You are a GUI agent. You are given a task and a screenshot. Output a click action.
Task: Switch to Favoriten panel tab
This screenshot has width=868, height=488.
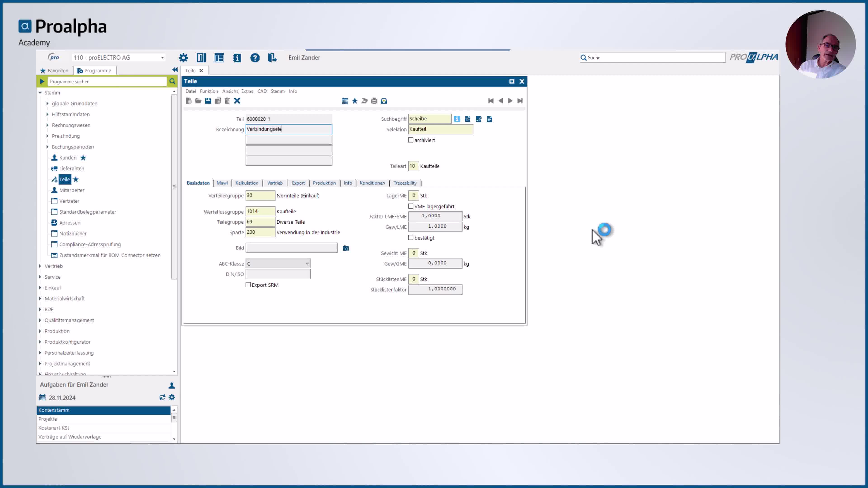pyautogui.click(x=54, y=70)
